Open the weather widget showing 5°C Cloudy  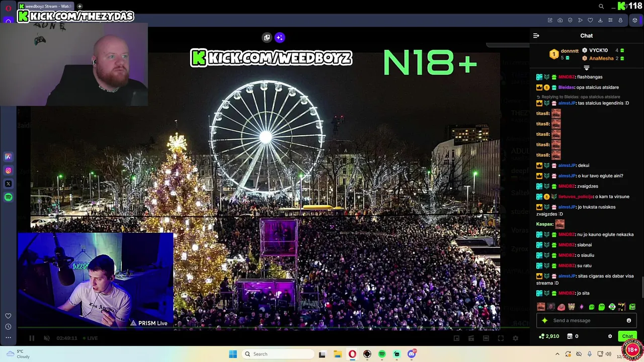tap(18, 354)
